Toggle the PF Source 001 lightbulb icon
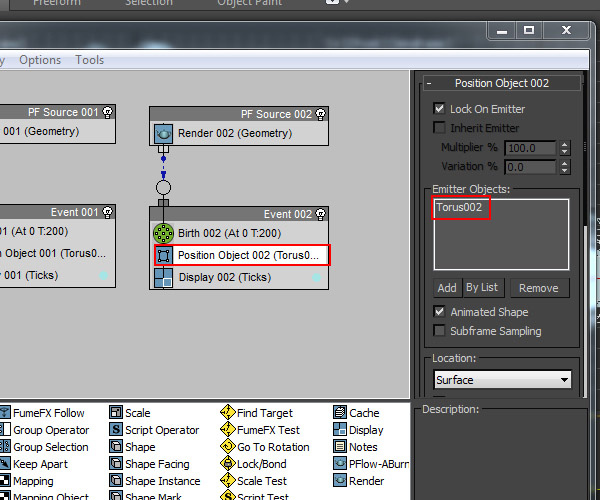This screenshot has width=600, height=500. coord(108,112)
